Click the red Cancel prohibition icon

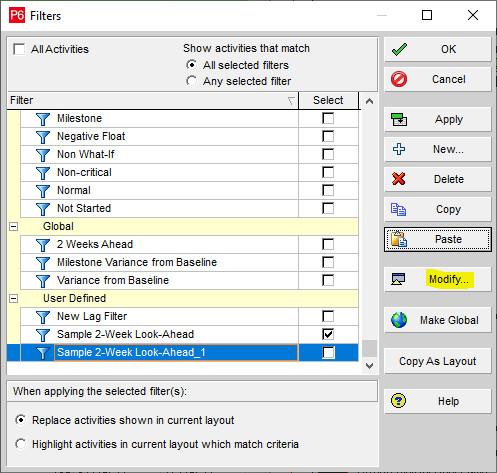point(399,79)
